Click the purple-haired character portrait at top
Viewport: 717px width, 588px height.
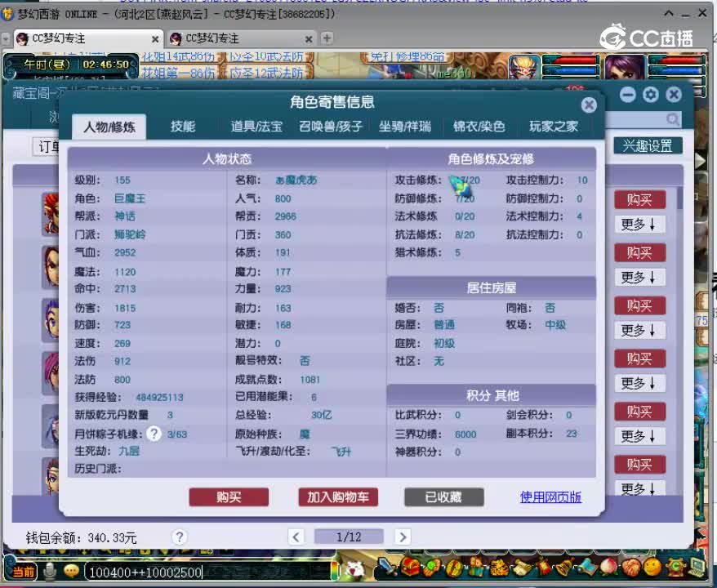click(x=625, y=68)
